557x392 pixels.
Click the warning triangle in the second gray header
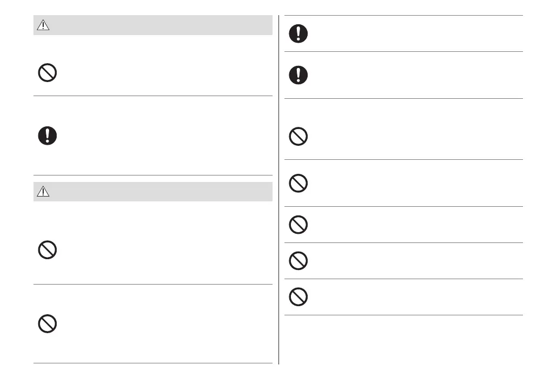point(43,192)
